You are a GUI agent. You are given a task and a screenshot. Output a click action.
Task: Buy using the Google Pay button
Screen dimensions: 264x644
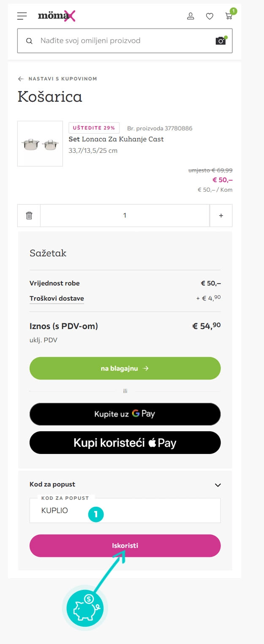(125, 414)
